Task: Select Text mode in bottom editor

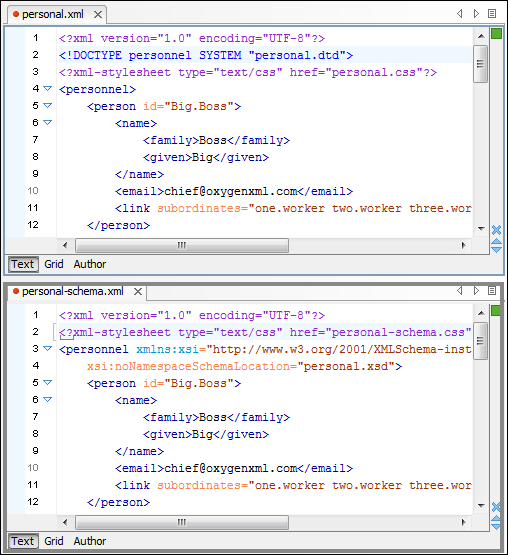Action: pos(23,541)
